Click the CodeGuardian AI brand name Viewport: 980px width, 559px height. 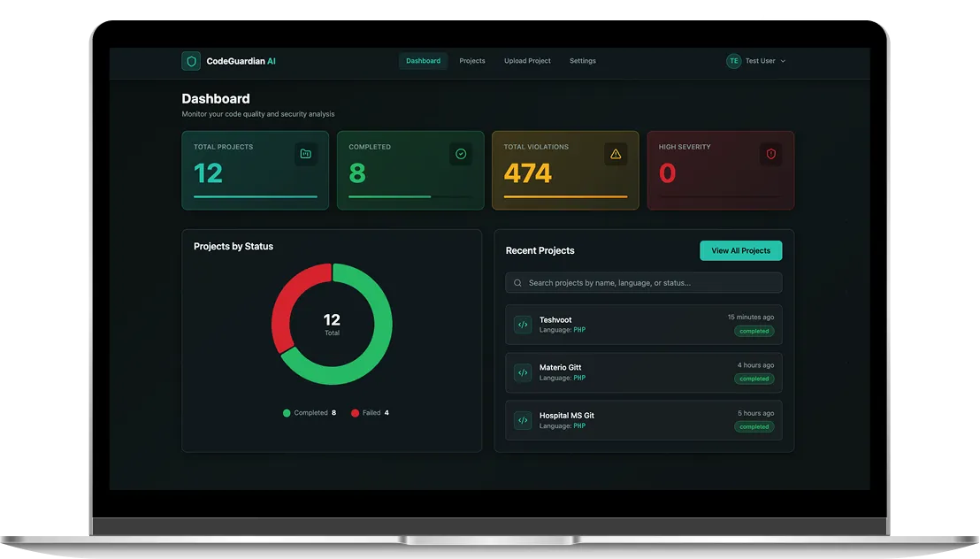pos(241,61)
